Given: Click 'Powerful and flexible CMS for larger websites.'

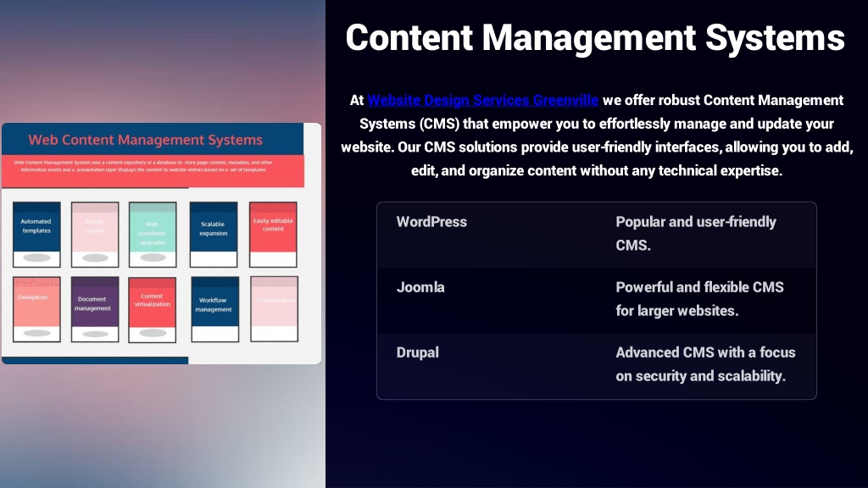Looking at the screenshot, I should (x=699, y=299).
